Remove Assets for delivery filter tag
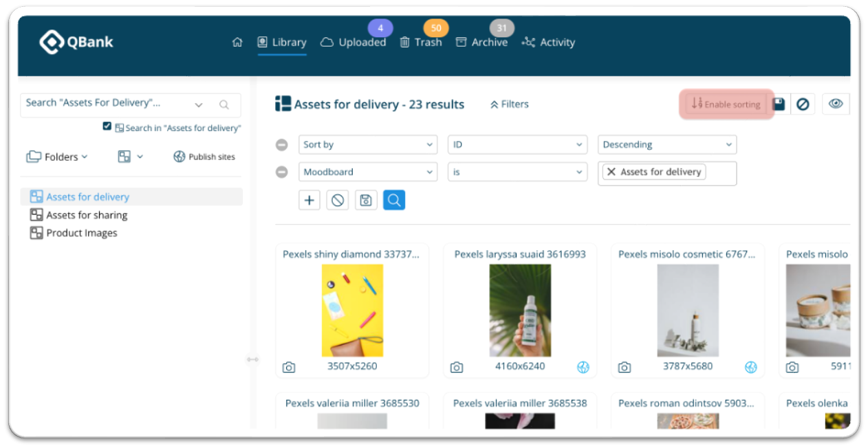The image size is (868, 448). (611, 172)
